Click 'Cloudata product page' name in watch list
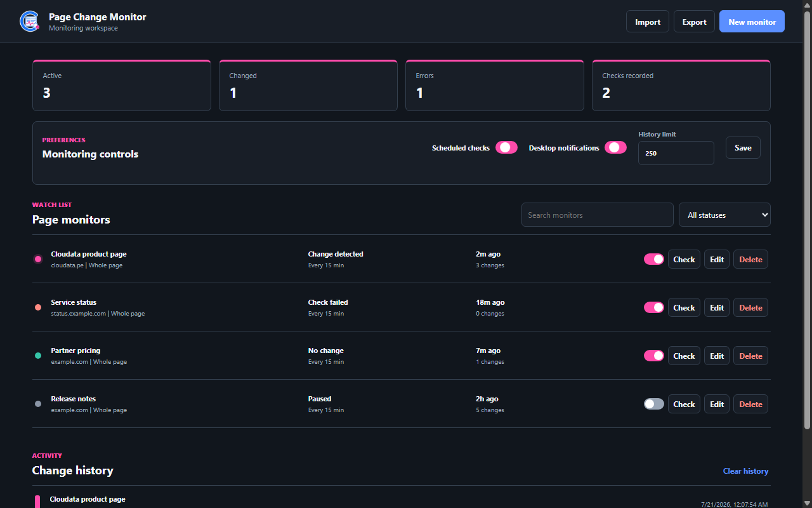The width and height of the screenshot is (812, 508). point(89,254)
